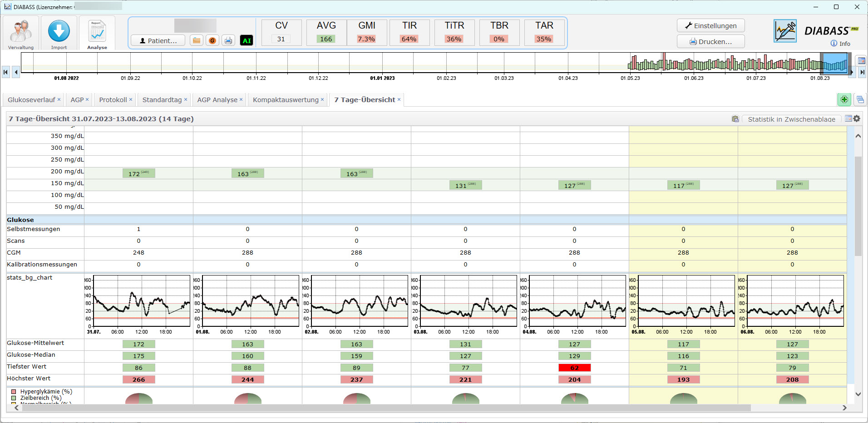Screen dimensions: 868x423
Task: Switch to the Standardtag tab
Action: (162, 100)
